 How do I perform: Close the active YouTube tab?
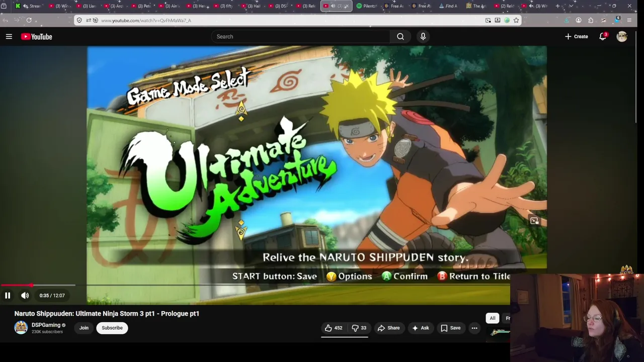coord(347,6)
